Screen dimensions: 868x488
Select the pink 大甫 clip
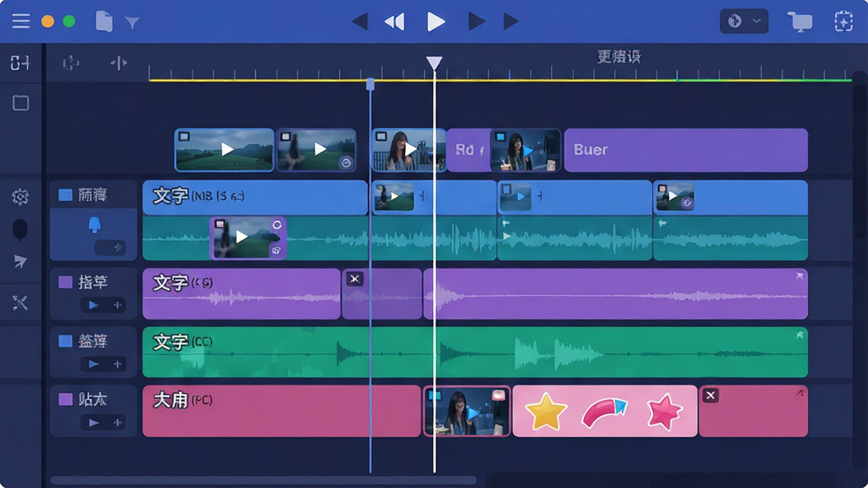point(281,411)
